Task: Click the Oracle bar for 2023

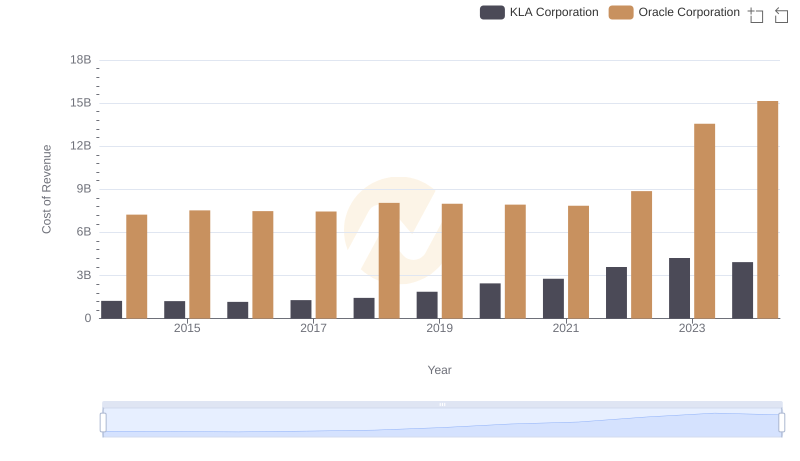Action: coord(705,221)
